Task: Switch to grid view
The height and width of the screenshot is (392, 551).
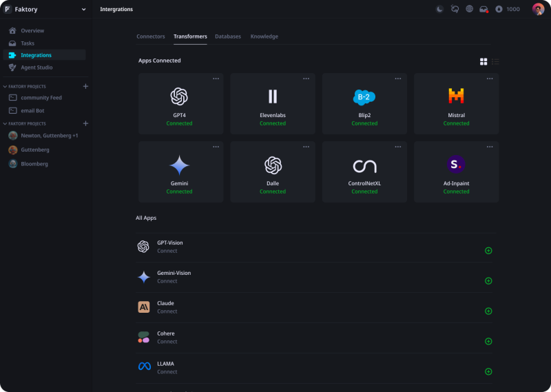Action: (x=484, y=62)
